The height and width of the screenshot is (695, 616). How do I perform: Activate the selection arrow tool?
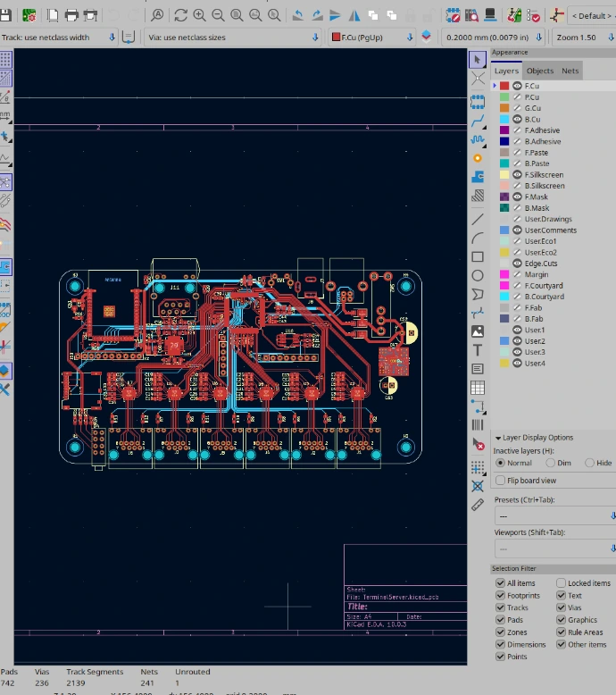pyautogui.click(x=478, y=59)
